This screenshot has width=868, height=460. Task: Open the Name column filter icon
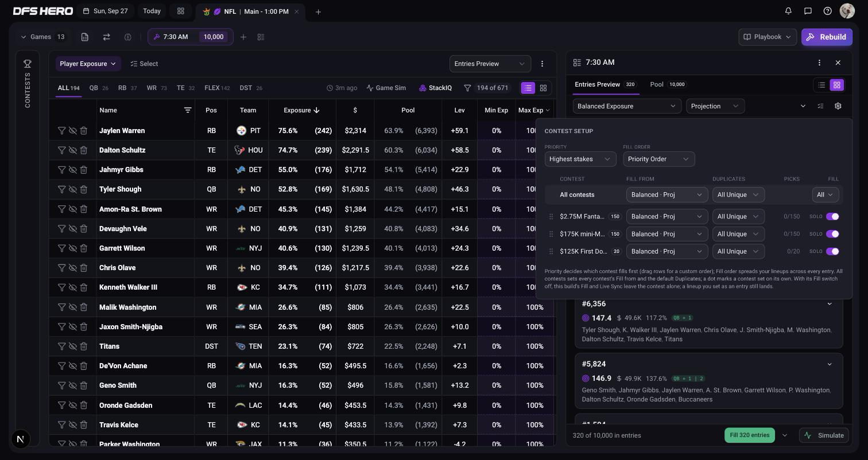[187, 110]
